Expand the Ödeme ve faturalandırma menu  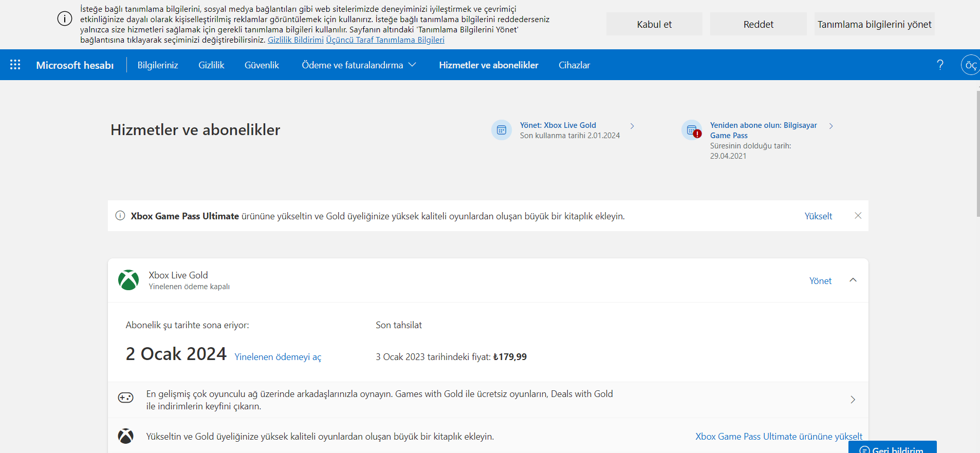point(359,65)
